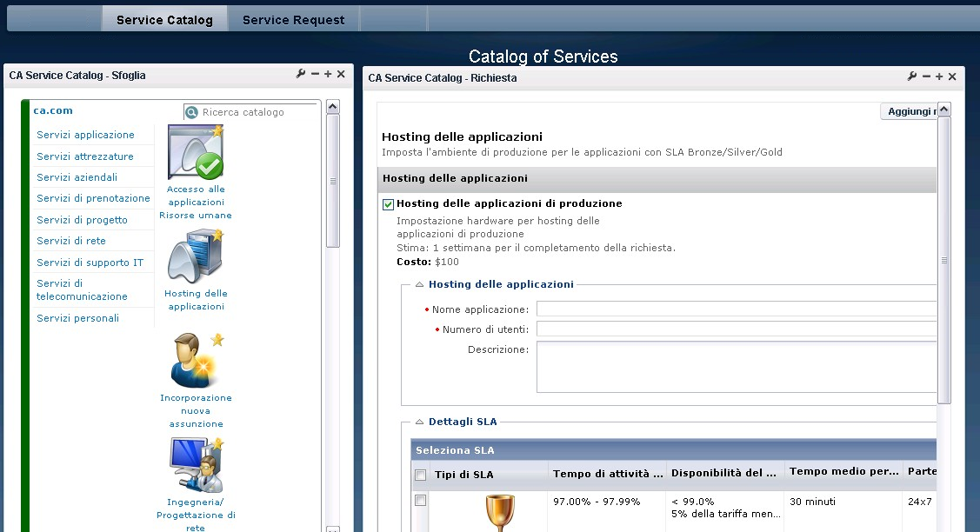This screenshot has height=532, width=980.
Task: Click the Aggiungi button
Action: click(x=910, y=111)
